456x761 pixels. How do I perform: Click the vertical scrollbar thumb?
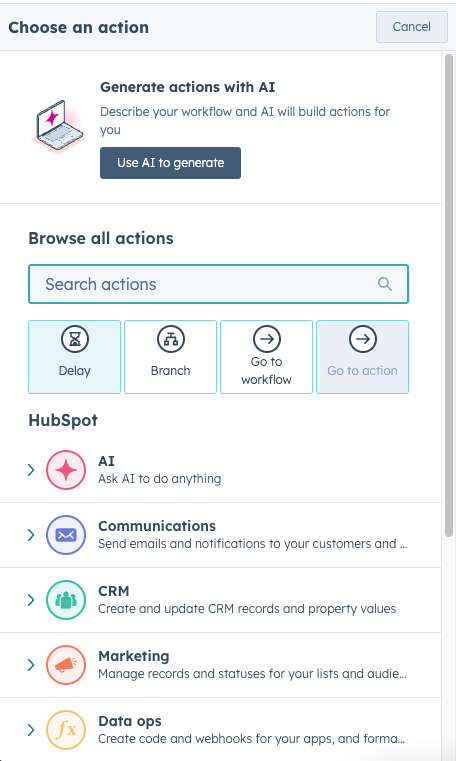(449, 296)
